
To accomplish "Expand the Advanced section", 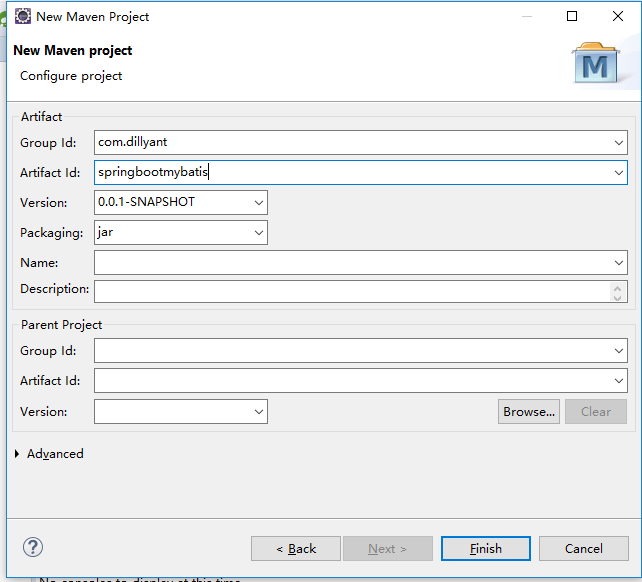I will pos(17,454).
